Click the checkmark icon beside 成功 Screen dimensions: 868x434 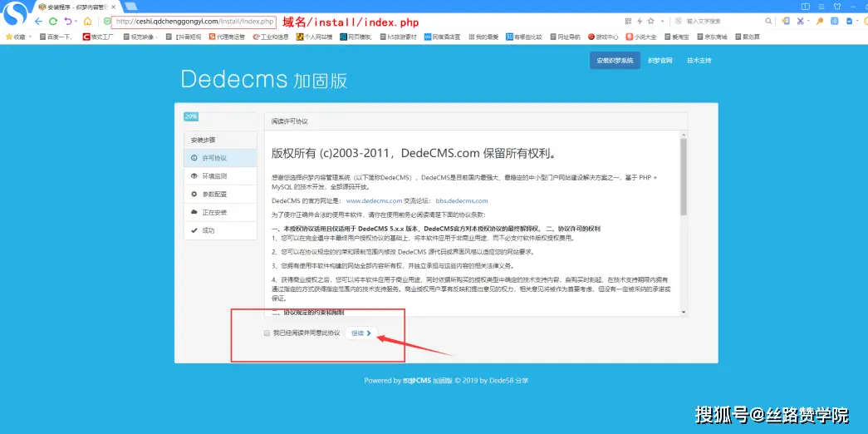[194, 230]
